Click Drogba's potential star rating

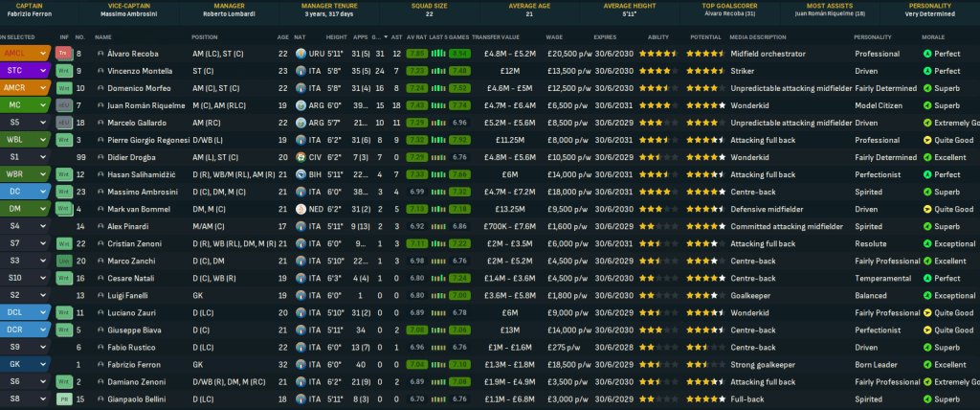[x=706, y=157]
